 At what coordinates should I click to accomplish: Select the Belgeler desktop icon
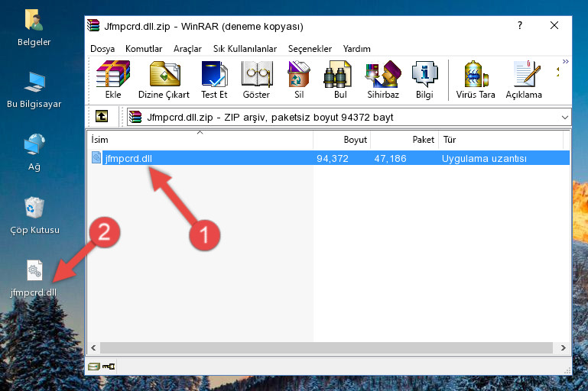(34, 28)
